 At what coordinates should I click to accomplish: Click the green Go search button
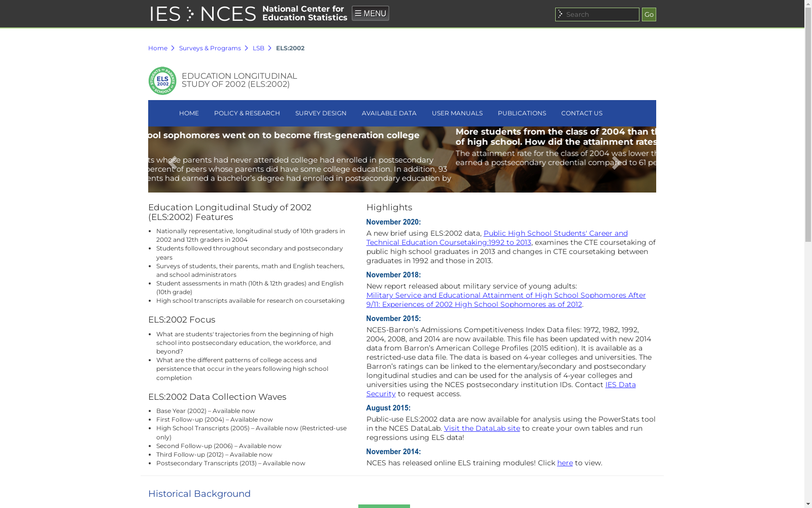coord(649,14)
